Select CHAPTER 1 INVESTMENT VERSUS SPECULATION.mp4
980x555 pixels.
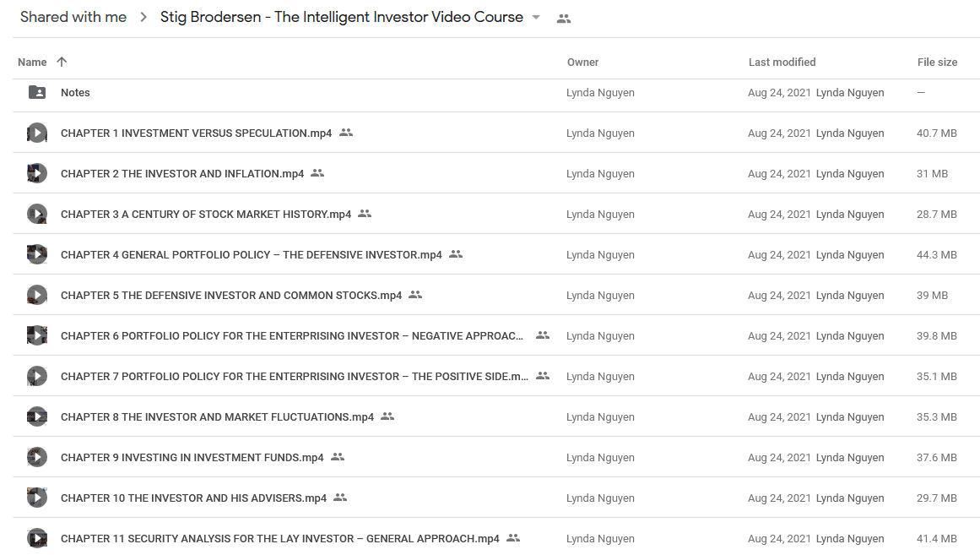pyautogui.click(x=196, y=133)
